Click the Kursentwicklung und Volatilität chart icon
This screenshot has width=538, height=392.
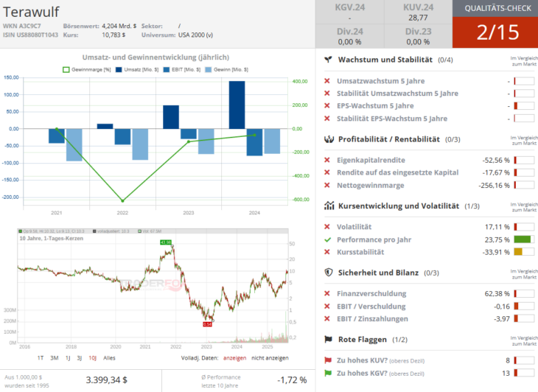point(329,206)
